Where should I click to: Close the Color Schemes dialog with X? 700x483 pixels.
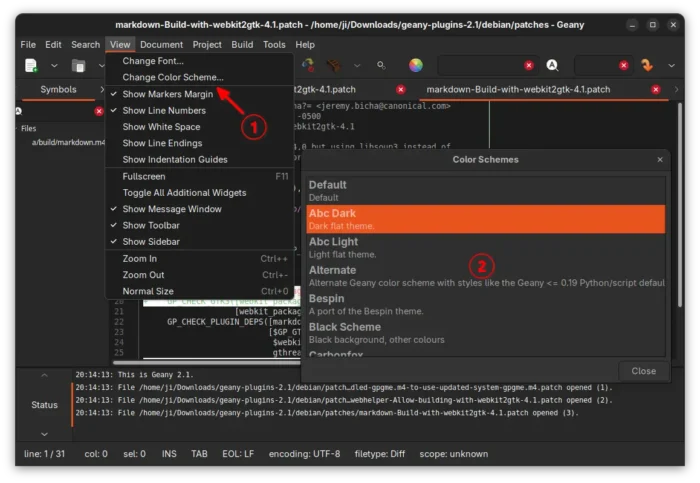[x=660, y=159]
